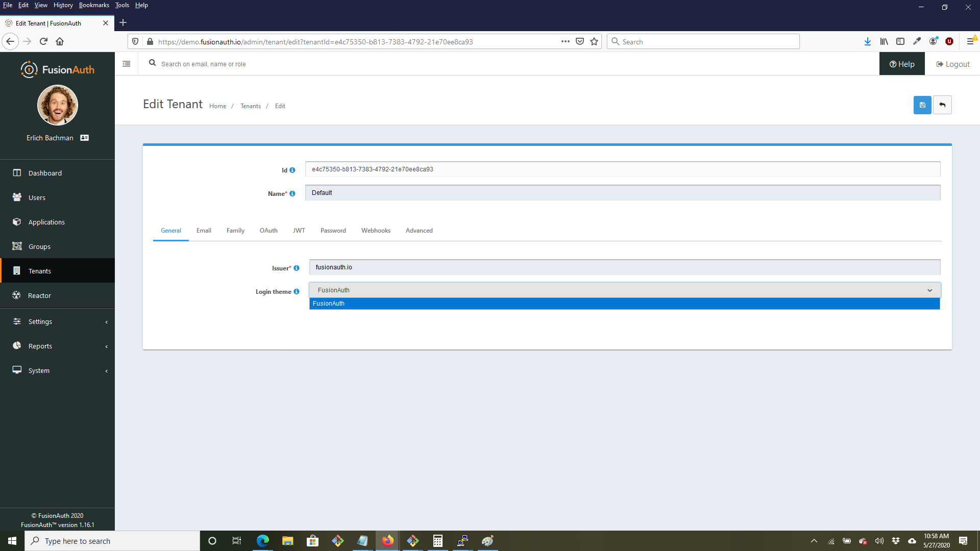The height and width of the screenshot is (551, 980).
Task: Click the Help button
Action: tap(902, 64)
